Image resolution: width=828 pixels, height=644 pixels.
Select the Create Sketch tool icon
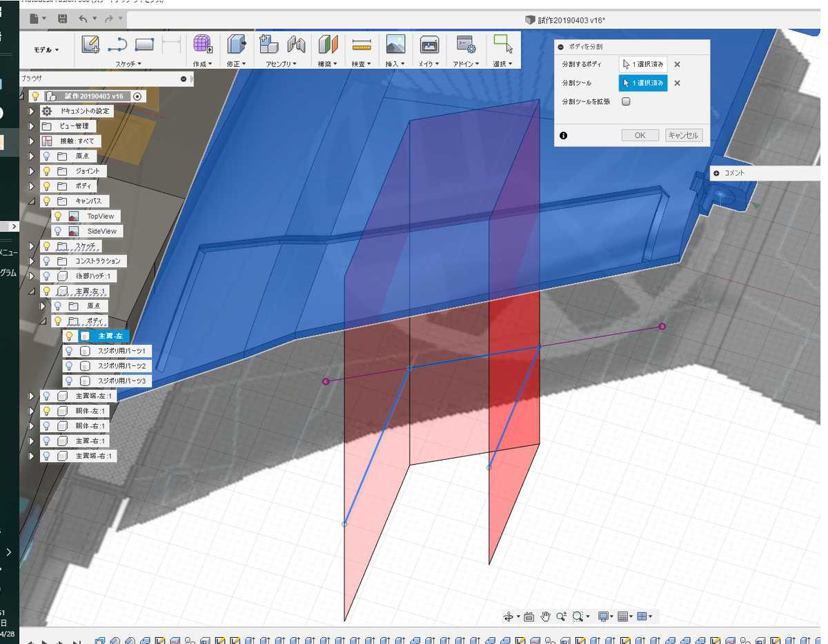click(90, 45)
